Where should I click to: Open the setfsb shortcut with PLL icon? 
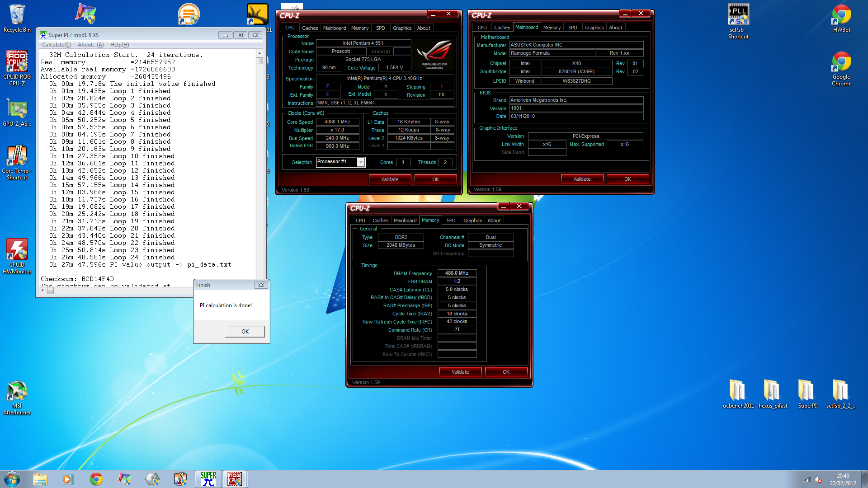pyautogui.click(x=738, y=21)
